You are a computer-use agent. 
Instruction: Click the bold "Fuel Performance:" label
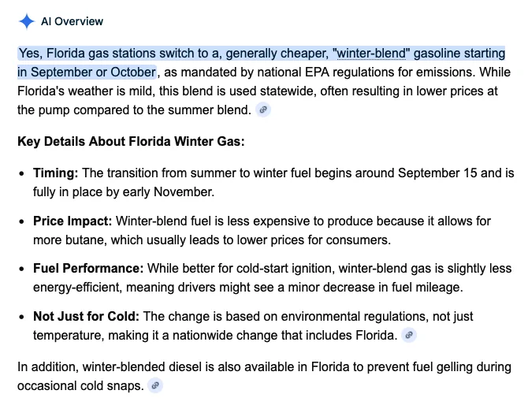tap(88, 269)
